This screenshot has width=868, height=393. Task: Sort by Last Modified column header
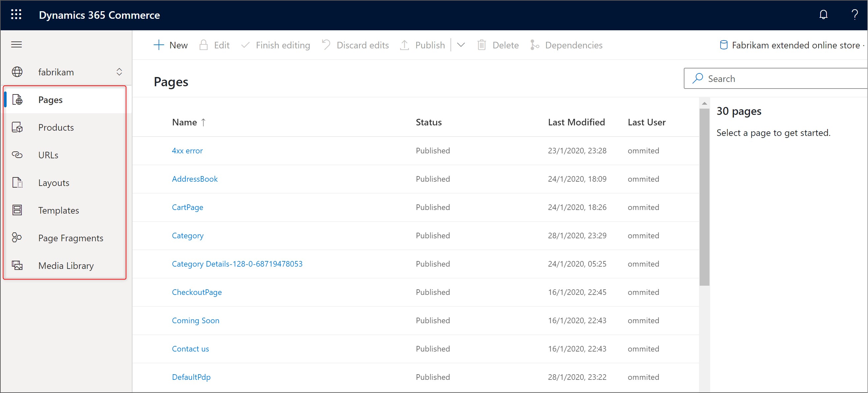(576, 122)
